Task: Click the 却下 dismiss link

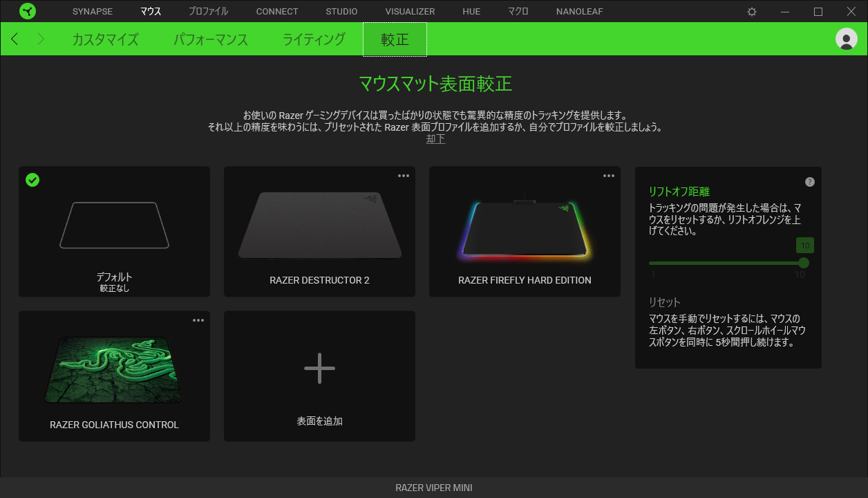Action: point(435,139)
